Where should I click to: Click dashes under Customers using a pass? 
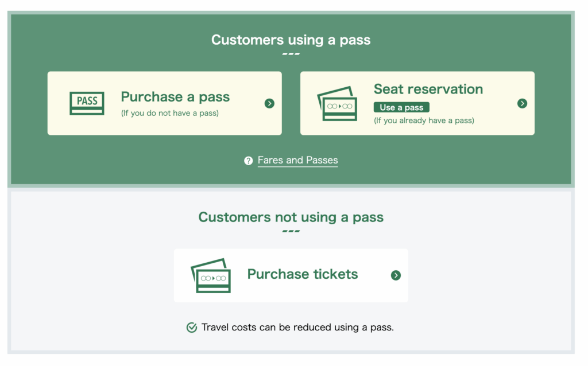pyautogui.click(x=291, y=54)
